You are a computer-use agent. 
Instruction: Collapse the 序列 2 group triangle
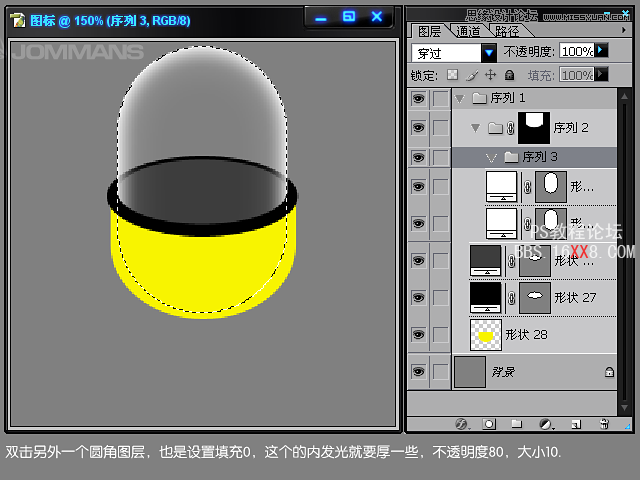475,128
